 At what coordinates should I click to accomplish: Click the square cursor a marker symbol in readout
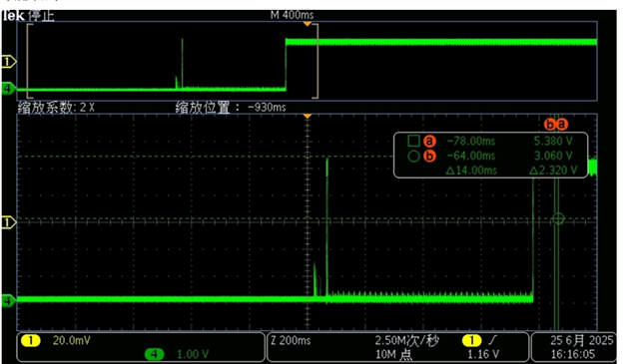click(x=413, y=141)
